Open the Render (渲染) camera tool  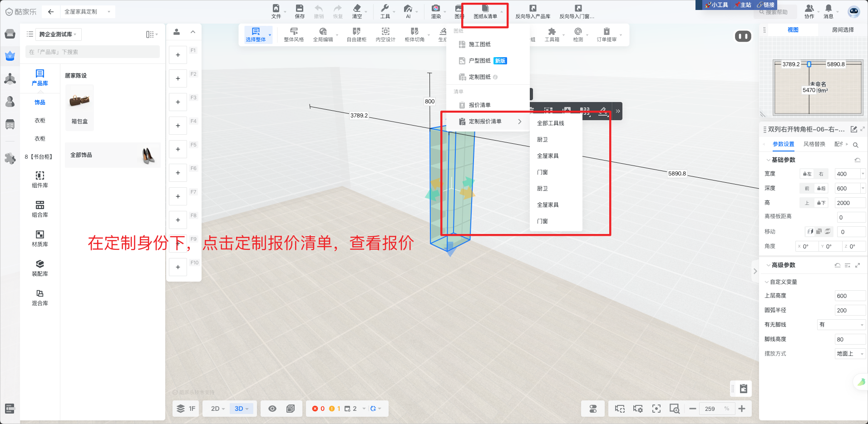[435, 11]
